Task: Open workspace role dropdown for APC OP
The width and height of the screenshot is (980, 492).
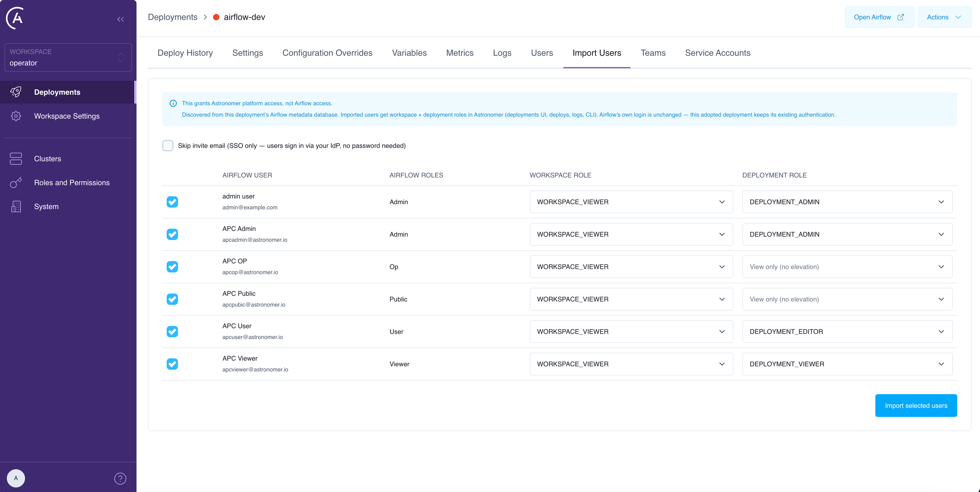Action: pyautogui.click(x=631, y=267)
